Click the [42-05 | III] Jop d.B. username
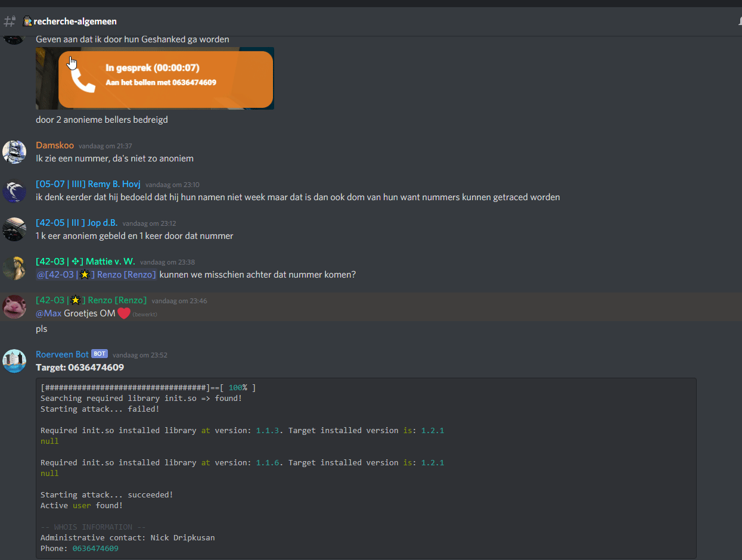This screenshot has width=742, height=560. point(76,223)
